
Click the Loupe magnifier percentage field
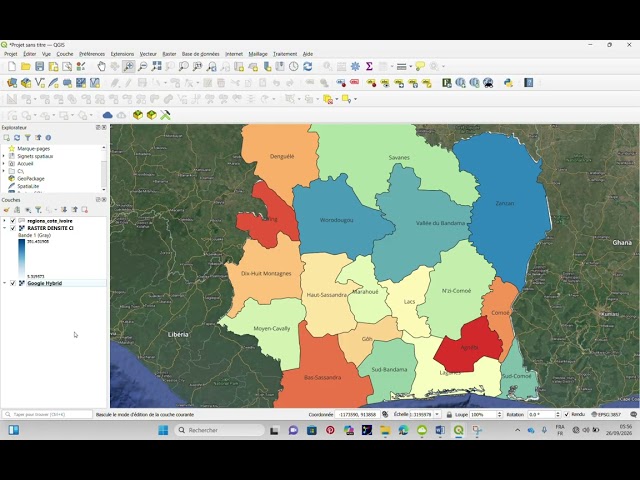click(485, 414)
